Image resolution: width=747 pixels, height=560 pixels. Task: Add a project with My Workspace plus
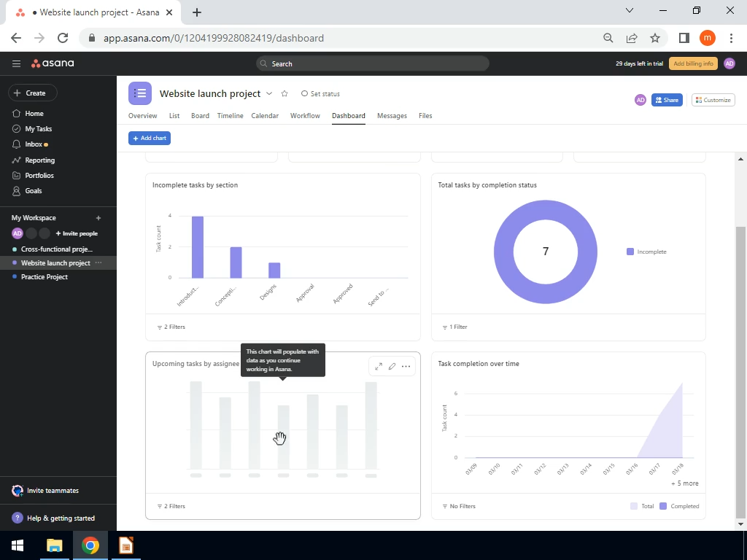tap(98, 218)
